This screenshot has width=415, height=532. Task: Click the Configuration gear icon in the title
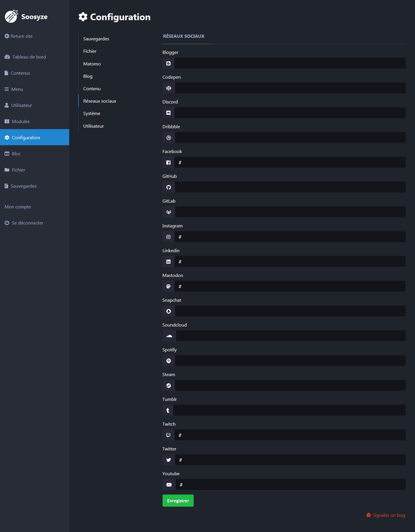(x=83, y=17)
